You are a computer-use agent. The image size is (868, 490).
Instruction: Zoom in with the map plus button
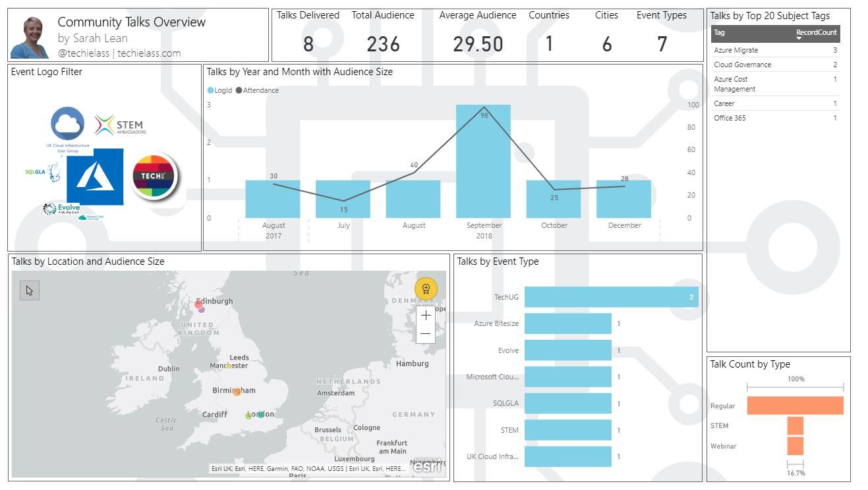tap(426, 315)
